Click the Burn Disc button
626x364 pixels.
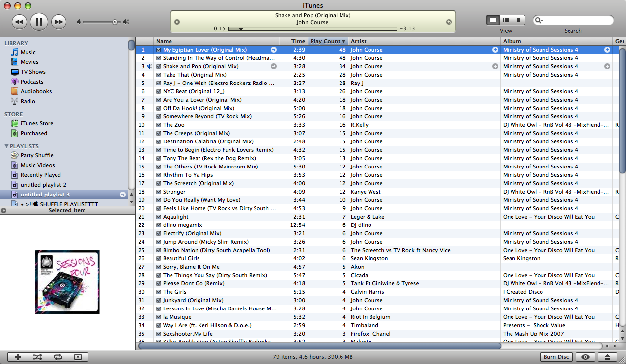point(556,357)
